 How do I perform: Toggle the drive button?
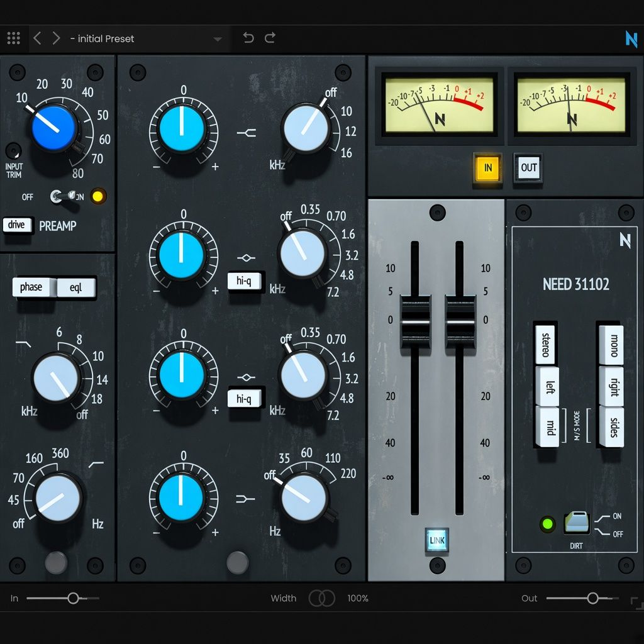tap(17, 225)
